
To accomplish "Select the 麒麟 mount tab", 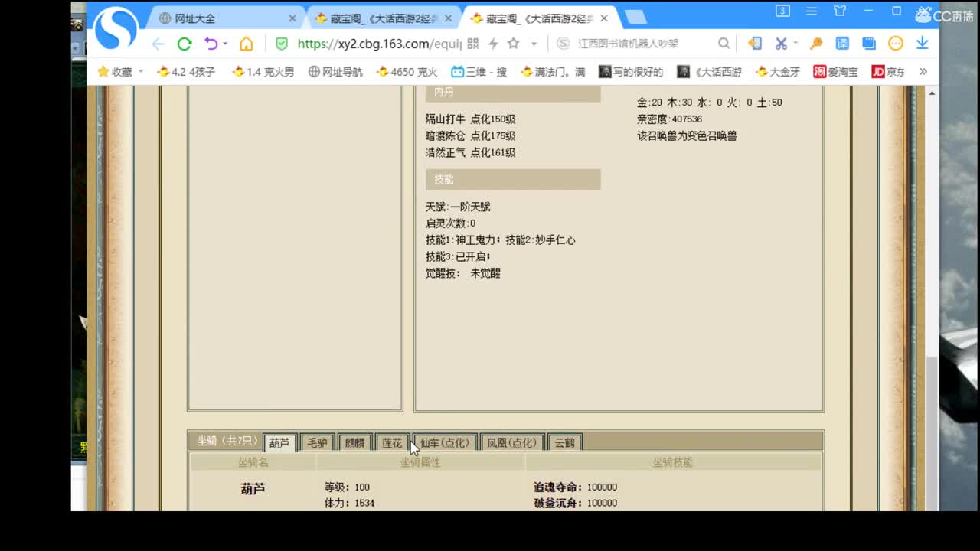I will 354,443.
